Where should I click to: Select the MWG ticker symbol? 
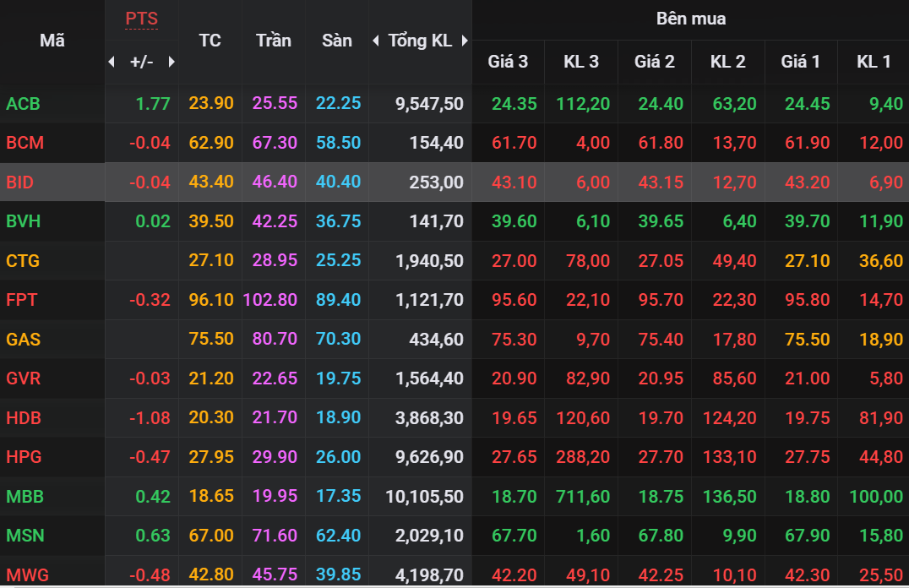pos(27,575)
